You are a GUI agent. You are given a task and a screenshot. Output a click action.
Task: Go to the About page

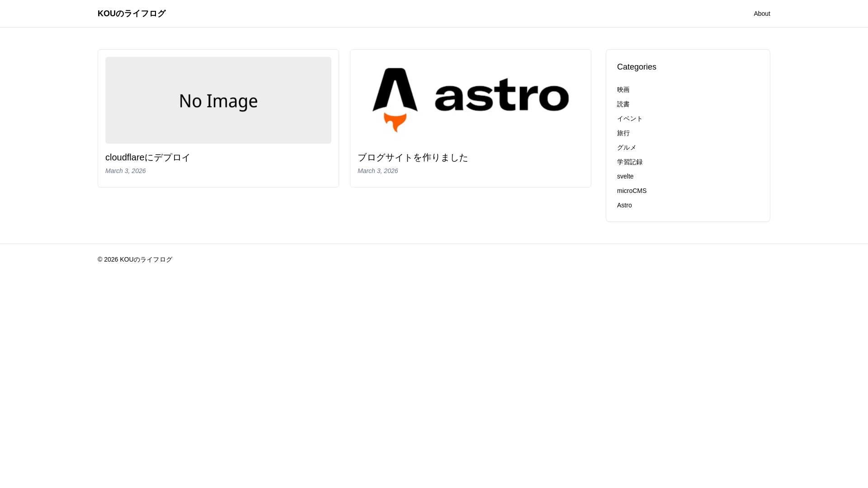click(762, 14)
